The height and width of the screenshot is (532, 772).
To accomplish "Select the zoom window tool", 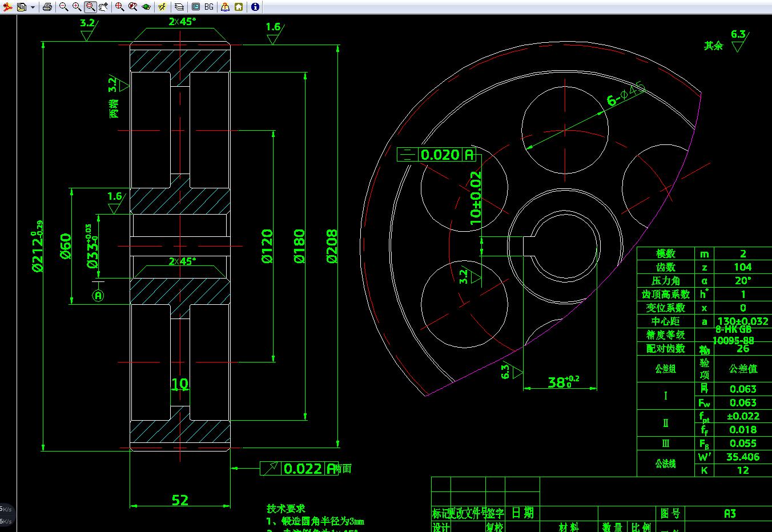I will [x=90, y=7].
